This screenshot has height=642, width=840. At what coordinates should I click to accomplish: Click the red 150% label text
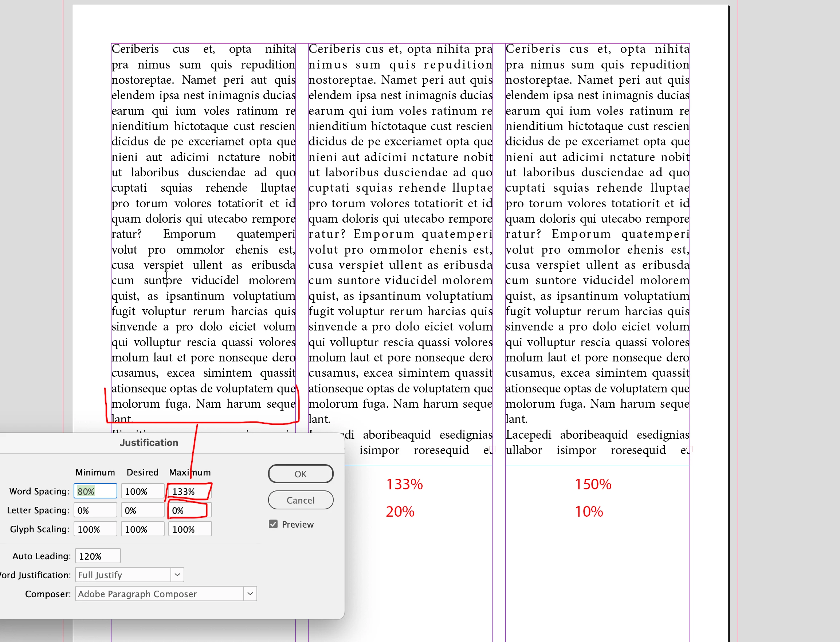pyautogui.click(x=593, y=484)
